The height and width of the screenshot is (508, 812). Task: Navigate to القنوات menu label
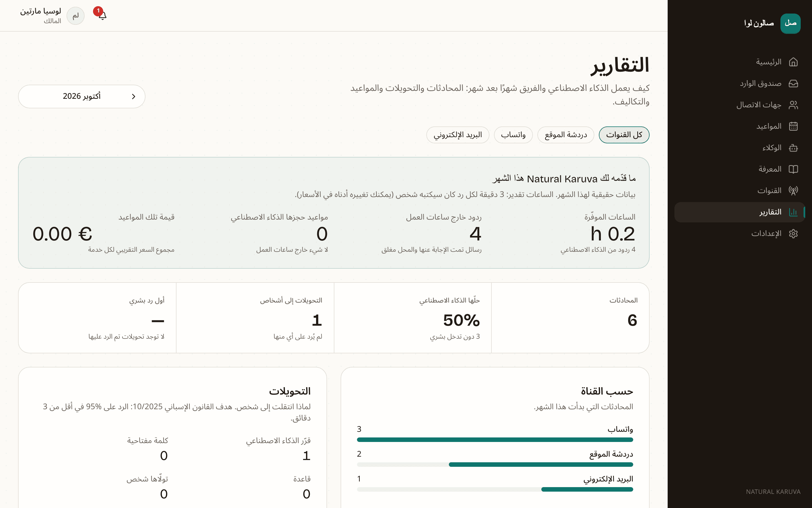[769, 191]
